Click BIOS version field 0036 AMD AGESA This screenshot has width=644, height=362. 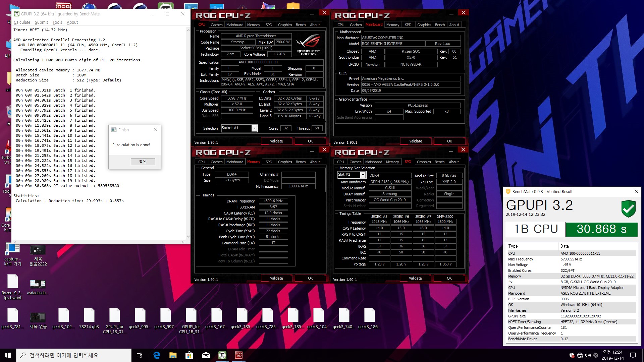pos(411,84)
